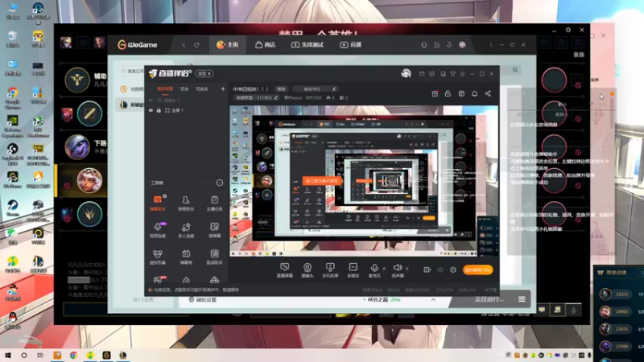The width and height of the screenshot is (644, 362).
Task: Open the mail icon in companion title bar
Action: (x=422, y=74)
